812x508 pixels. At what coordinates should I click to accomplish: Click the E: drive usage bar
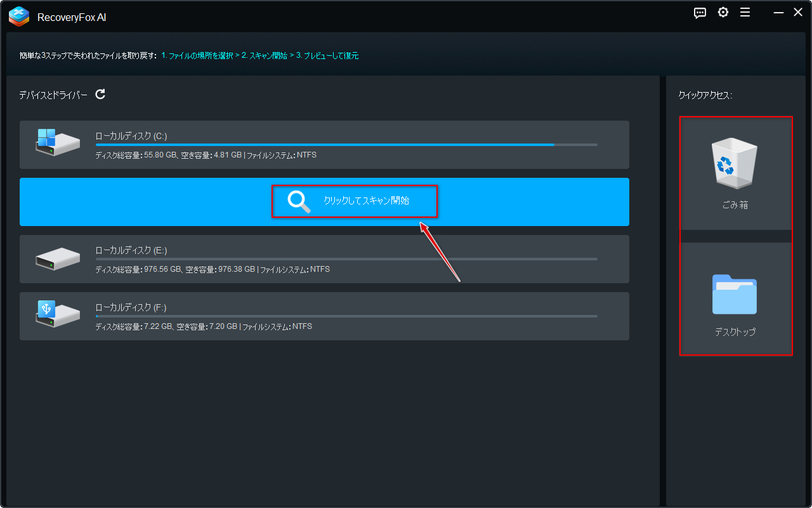tap(346, 259)
